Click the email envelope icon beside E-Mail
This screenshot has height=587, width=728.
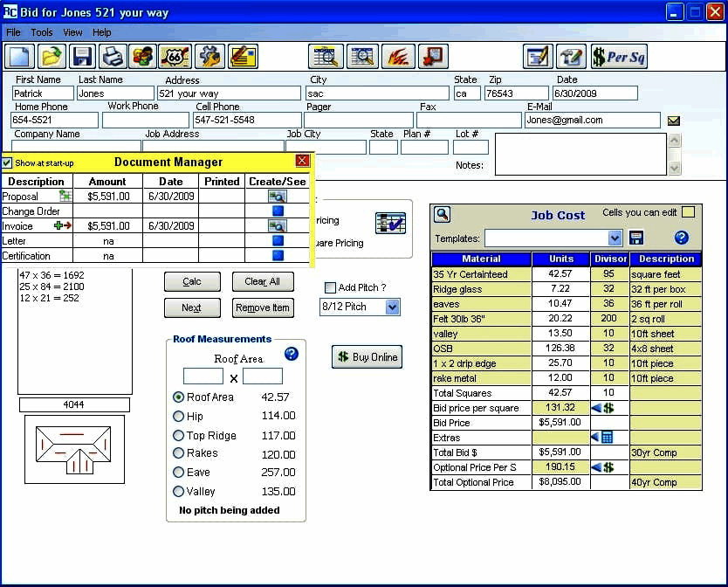tap(674, 121)
